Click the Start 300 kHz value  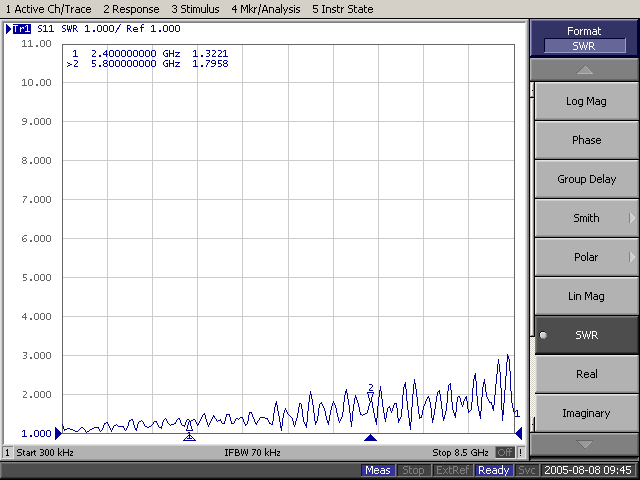[45, 453]
